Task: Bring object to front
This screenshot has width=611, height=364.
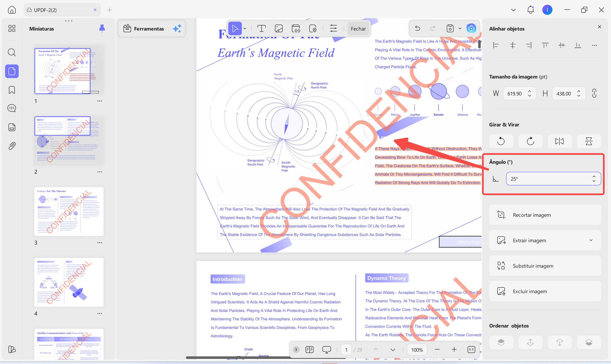Action: (501, 342)
